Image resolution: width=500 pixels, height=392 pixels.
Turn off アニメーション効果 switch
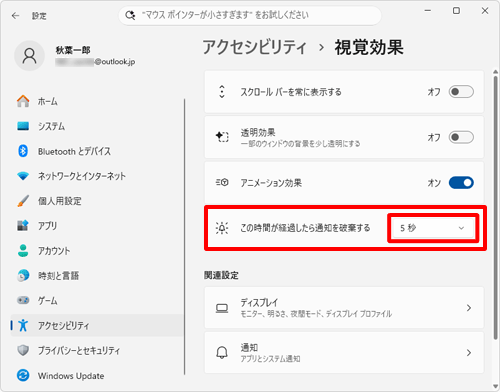[461, 183]
